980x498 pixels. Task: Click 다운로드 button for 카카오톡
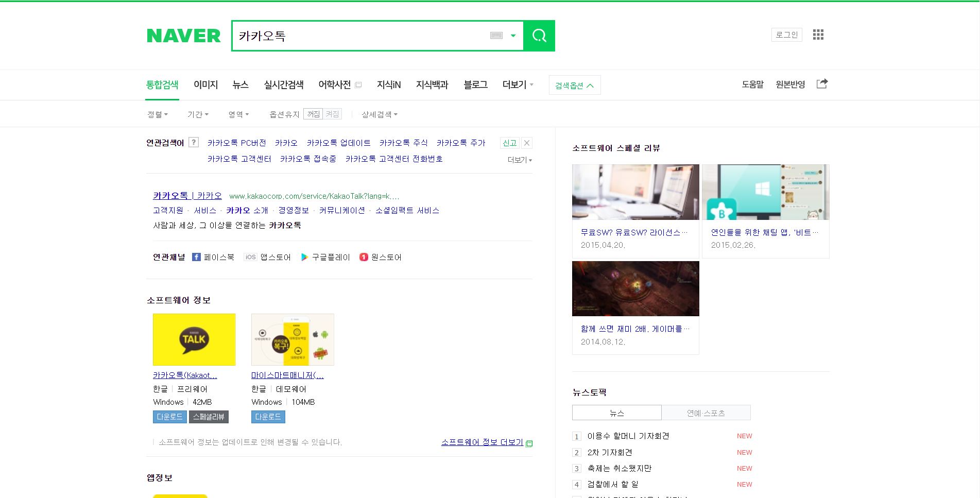[170, 417]
